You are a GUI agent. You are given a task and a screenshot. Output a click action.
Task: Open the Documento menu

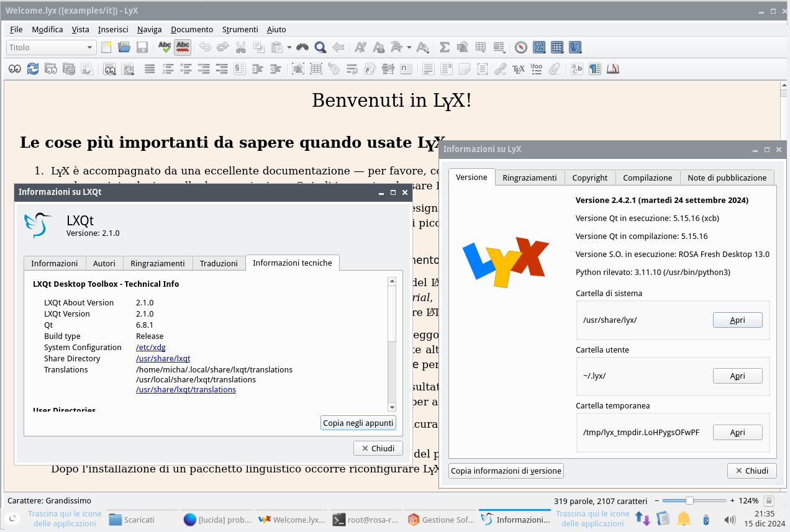(x=192, y=29)
